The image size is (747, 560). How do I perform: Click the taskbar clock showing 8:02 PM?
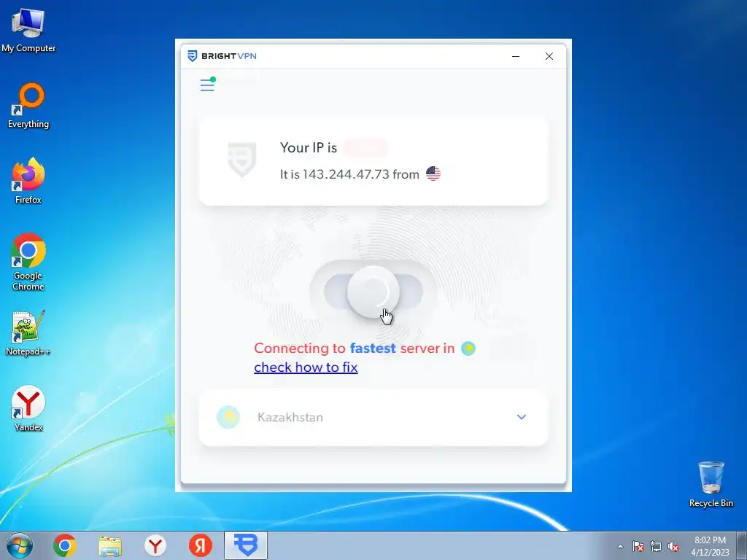pos(710,546)
